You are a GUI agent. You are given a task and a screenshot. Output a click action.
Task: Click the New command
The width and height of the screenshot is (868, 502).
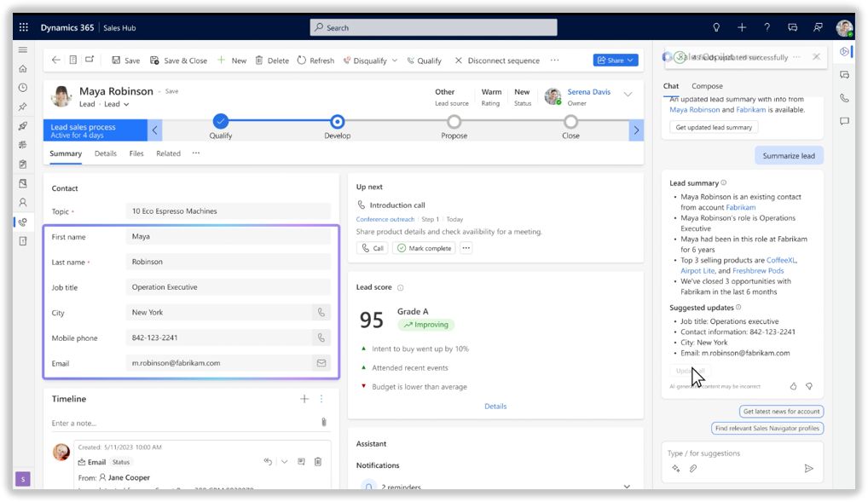(x=232, y=61)
